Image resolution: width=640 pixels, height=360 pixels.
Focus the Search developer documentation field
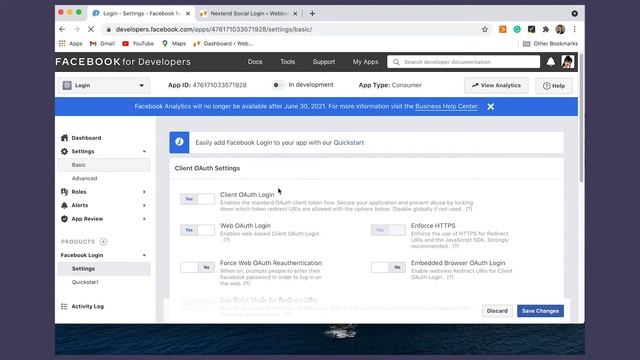click(463, 62)
